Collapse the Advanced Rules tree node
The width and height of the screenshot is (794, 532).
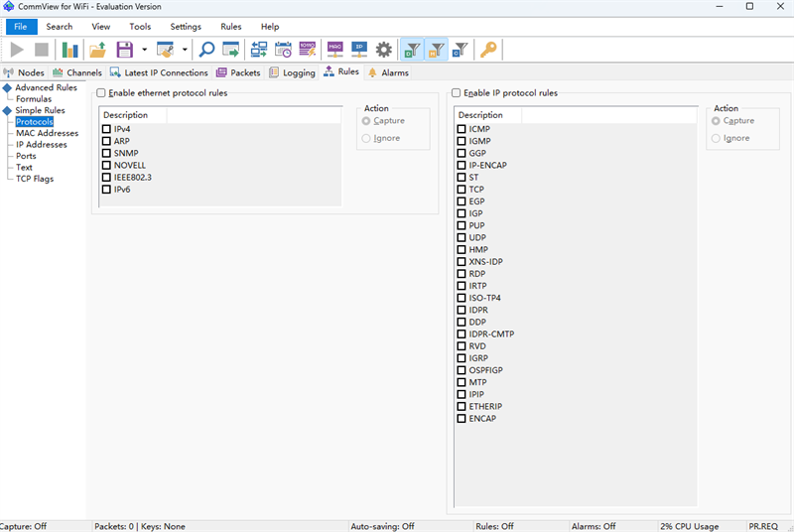7,88
